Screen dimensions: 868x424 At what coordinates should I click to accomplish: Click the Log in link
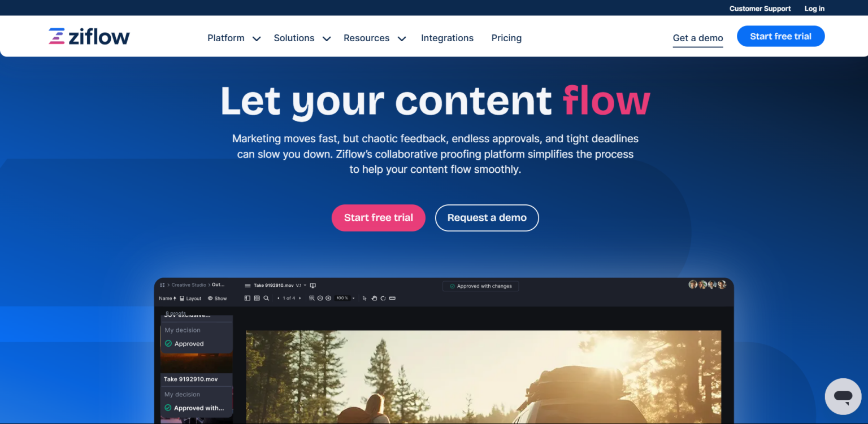pyautogui.click(x=814, y=8)
